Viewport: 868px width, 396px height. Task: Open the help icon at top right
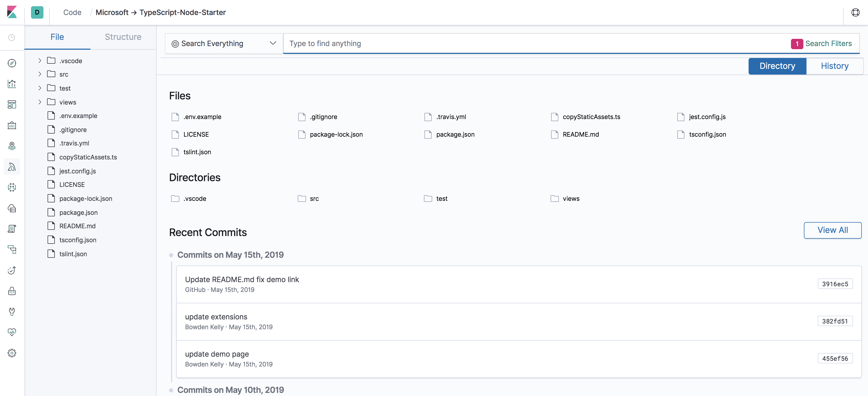(x=855, y=12)
